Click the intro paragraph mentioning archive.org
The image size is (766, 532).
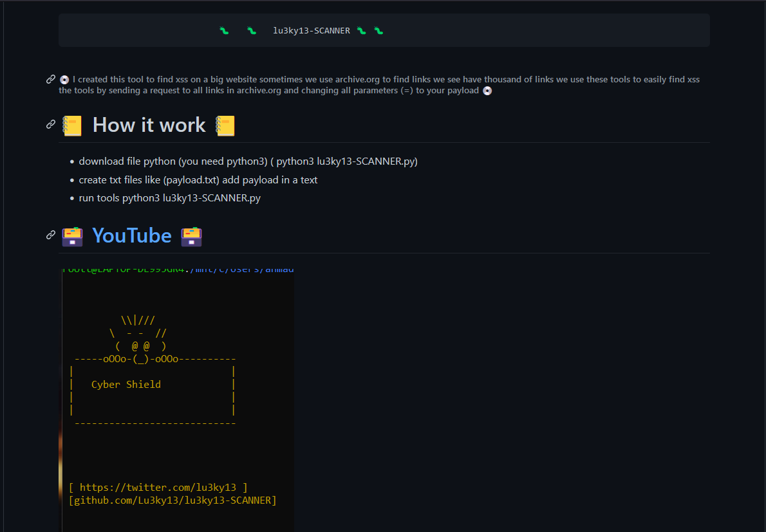pos(379,85)
